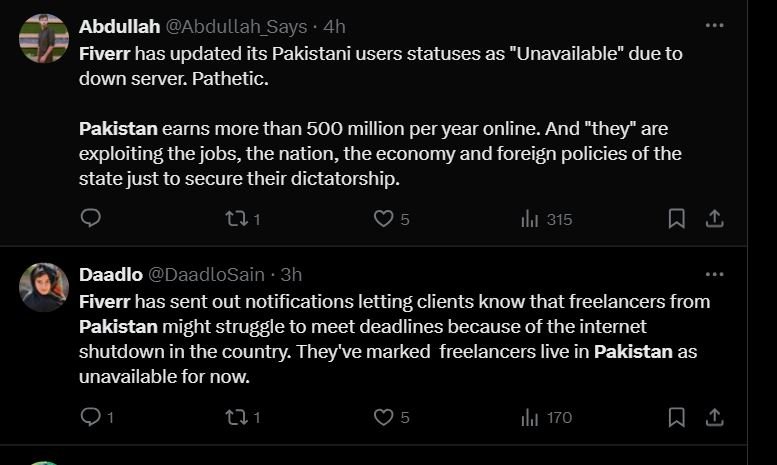This screenshot has width=777, height=465.
Task: View analytics for Daadlo's tweet
Action: [531, 417]
